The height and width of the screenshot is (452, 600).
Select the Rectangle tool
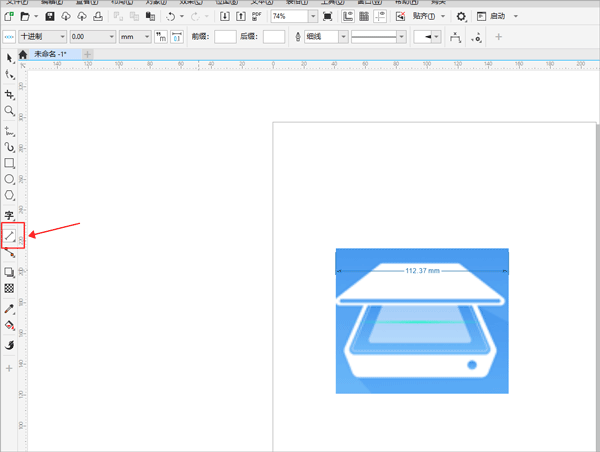(x=9, y=163)
